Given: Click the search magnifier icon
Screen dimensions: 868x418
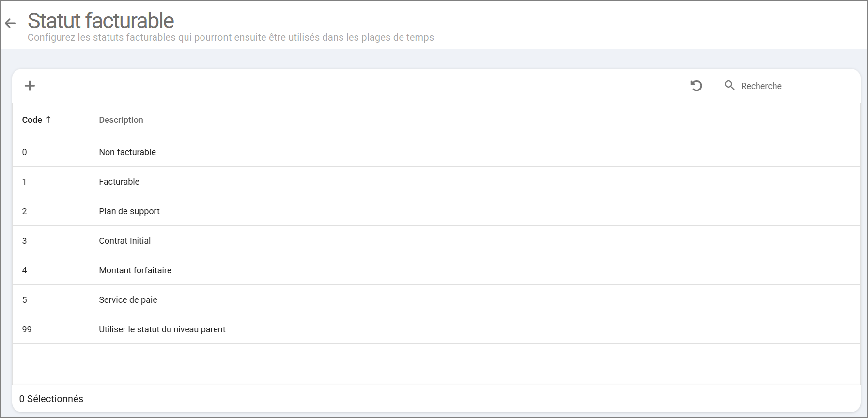Looking at the screenshot, I should pyautogui.click(x=729, y=86).
